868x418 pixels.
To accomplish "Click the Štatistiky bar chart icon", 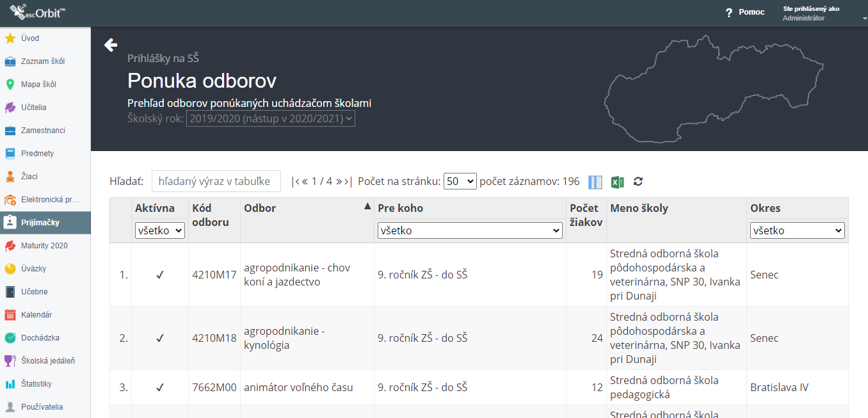I will (10, 384).
